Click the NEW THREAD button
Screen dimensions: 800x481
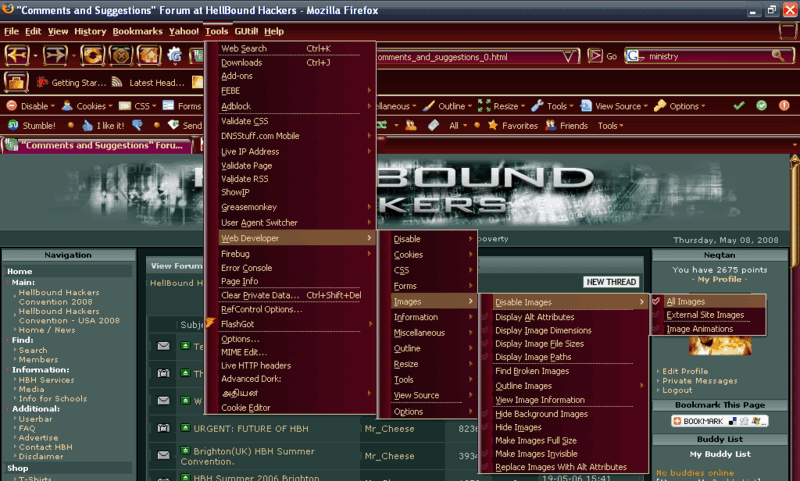tap(611, 282)
